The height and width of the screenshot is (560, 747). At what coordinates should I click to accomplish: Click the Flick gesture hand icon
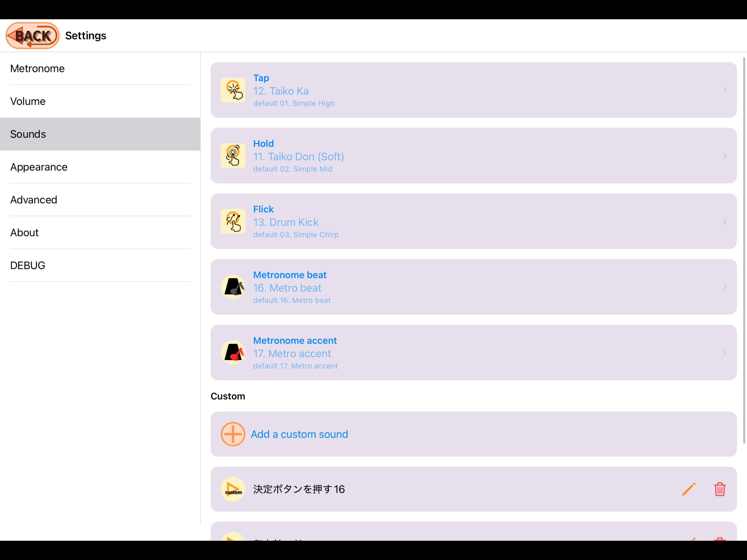point(233,221)
